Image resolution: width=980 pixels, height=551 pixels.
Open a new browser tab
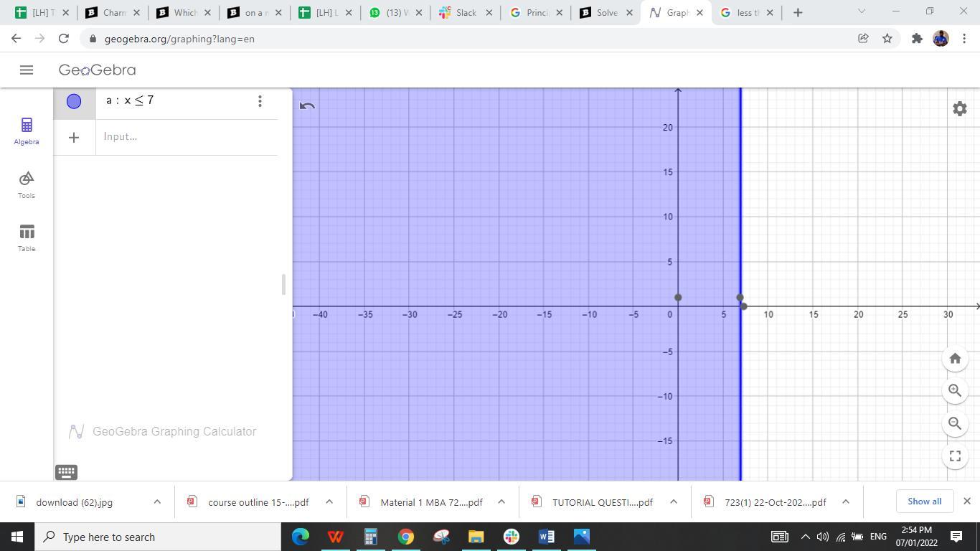point(798,12)
